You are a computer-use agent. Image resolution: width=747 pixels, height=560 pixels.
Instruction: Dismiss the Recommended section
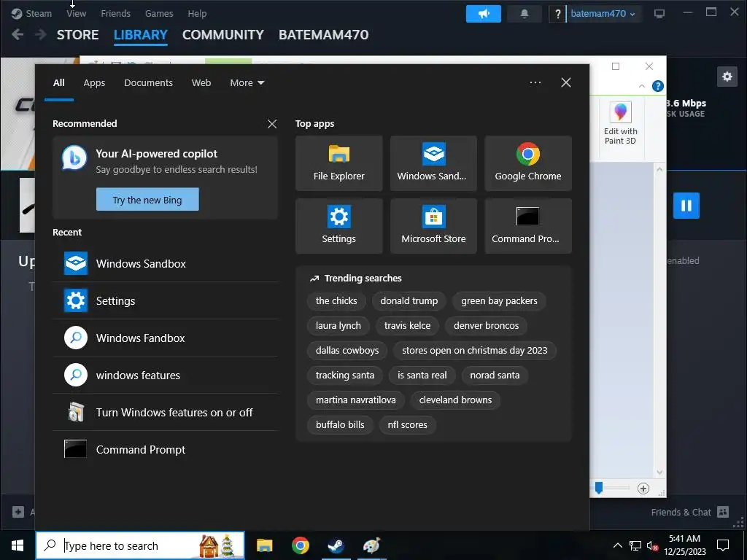[272, 124]
